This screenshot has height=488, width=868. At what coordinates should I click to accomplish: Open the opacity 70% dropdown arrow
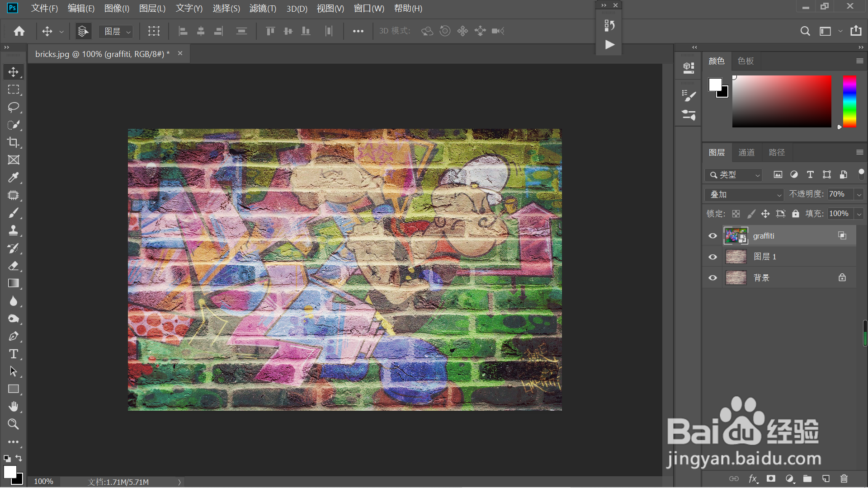pos(859,194)
